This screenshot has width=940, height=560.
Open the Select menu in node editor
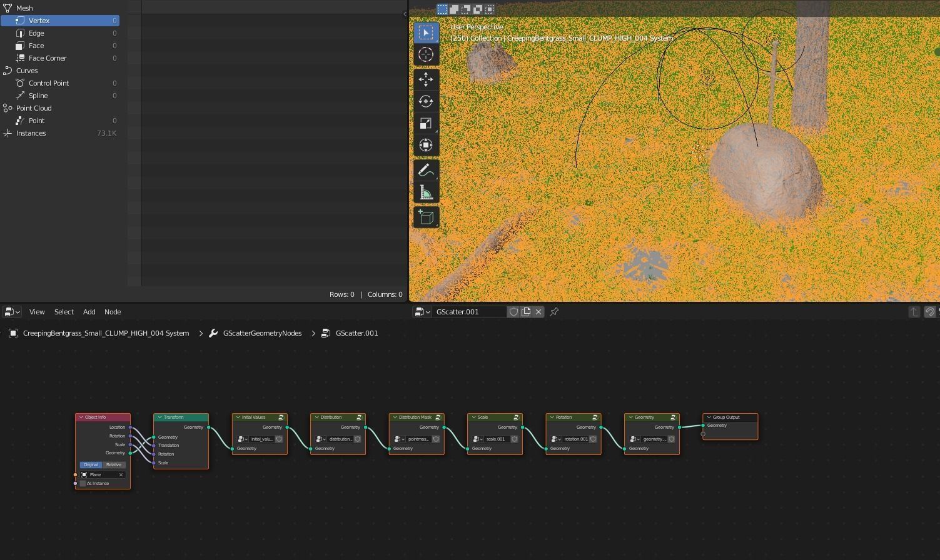tap(64, 312)
